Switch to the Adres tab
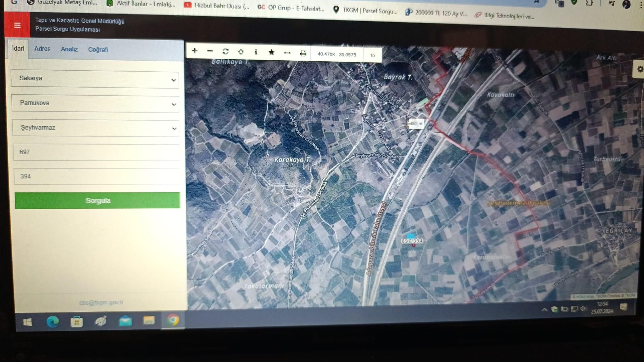 tap(43, 49)
